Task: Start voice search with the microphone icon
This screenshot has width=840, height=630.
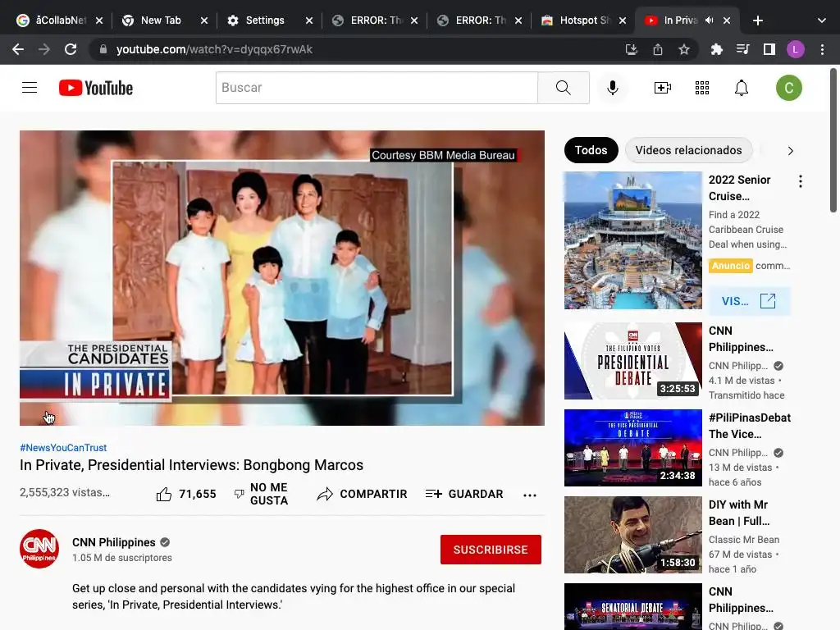Action: [x=612, y=88]
